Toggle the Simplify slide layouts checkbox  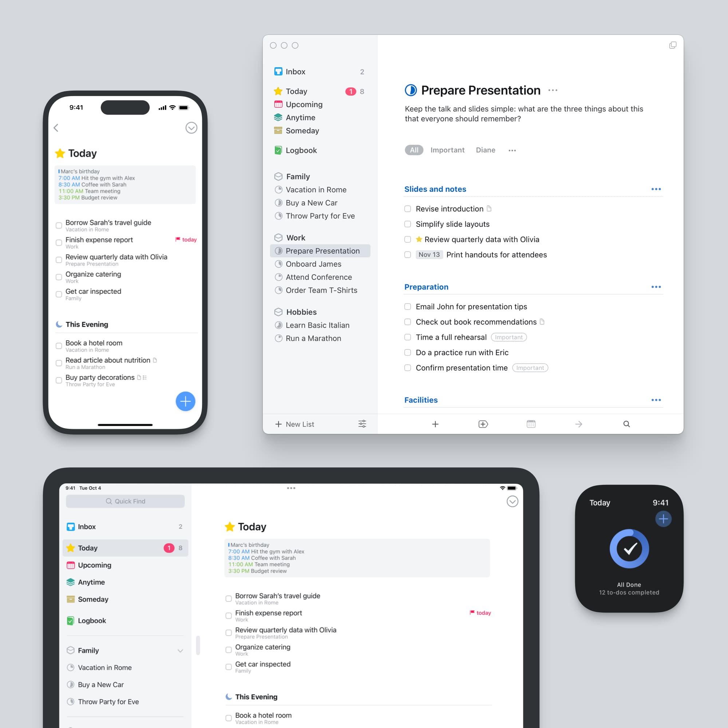pos(408,224)
